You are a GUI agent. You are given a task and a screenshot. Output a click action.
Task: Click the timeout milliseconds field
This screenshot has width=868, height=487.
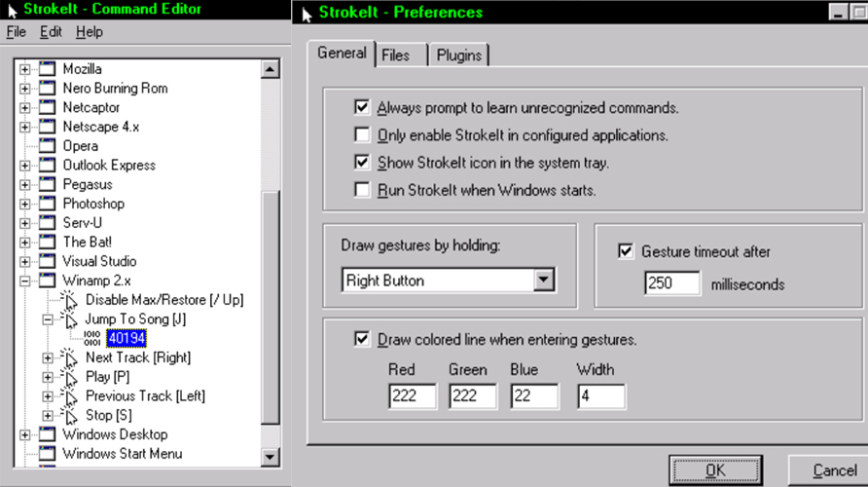(672, 283)
